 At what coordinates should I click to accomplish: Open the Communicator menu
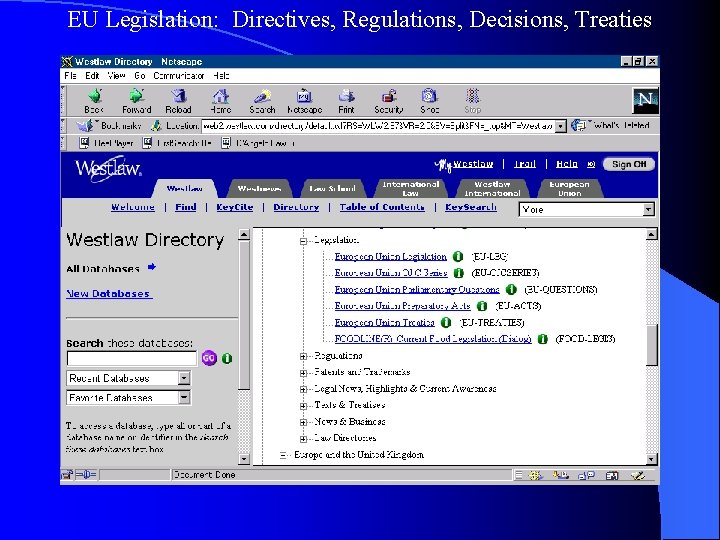pyautogui.click(x=179, y=76)
